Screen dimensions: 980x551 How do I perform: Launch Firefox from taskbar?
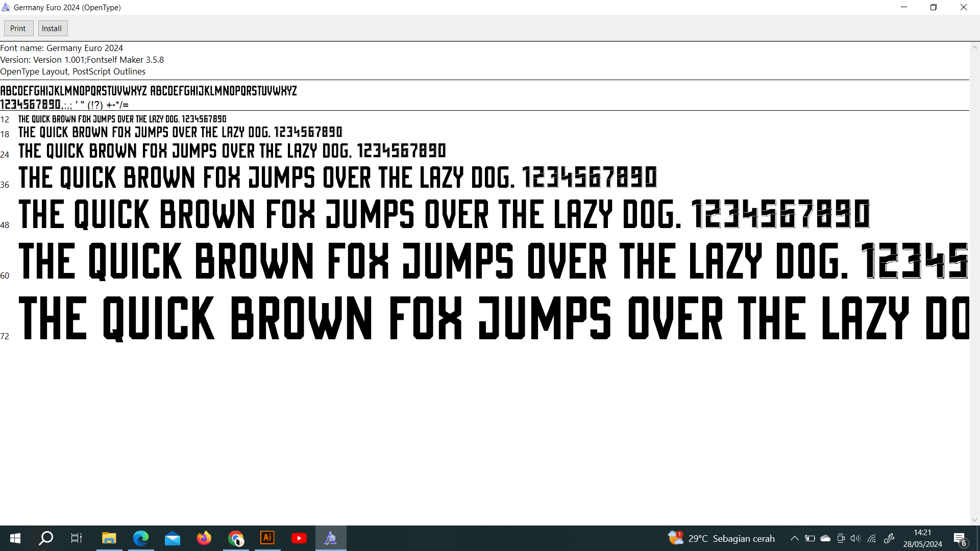(x=204, y=538)
